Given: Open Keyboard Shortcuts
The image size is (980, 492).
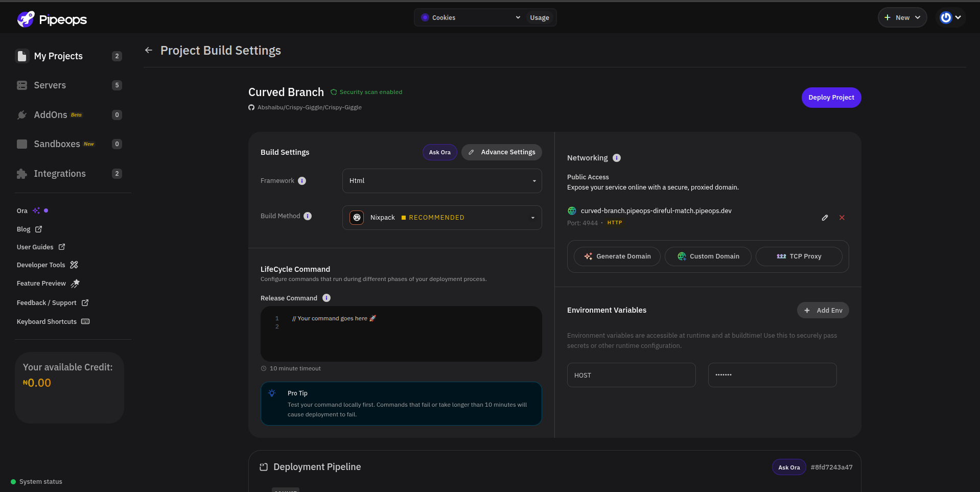Looking at the screenshot, I should click(x=53, y=321).
